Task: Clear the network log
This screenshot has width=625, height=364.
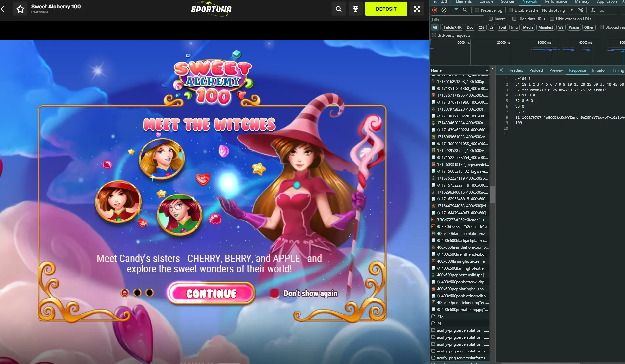Action: (x=444, y=10)
